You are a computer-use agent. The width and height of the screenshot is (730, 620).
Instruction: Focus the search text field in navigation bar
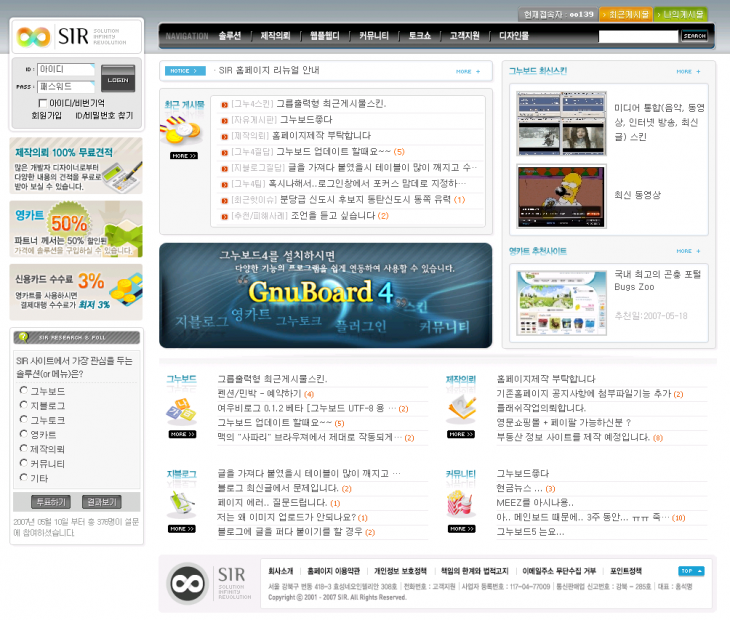pyautogui.click(x=638, y=36)
